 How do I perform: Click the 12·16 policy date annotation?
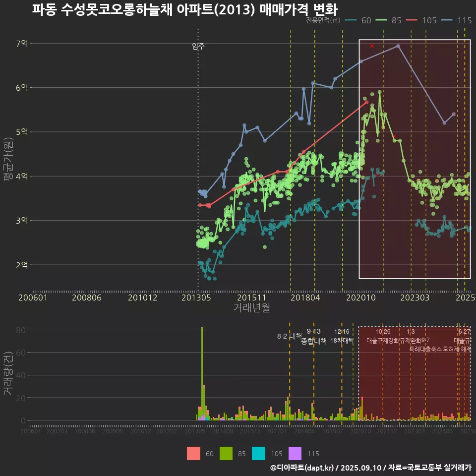pos(342,332)
